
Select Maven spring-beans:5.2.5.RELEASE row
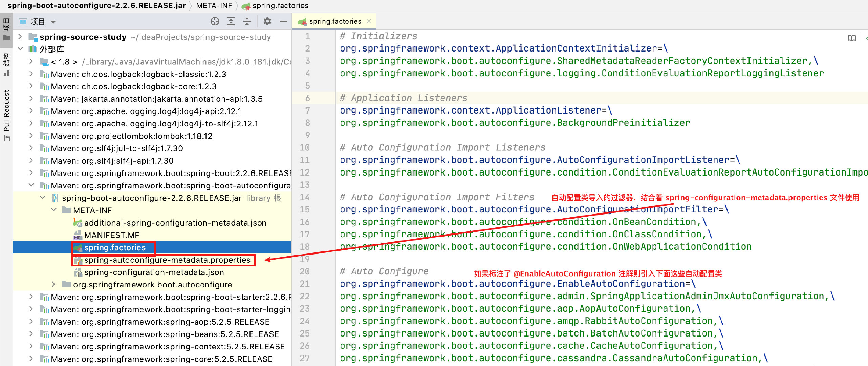[x=152, y=334]
